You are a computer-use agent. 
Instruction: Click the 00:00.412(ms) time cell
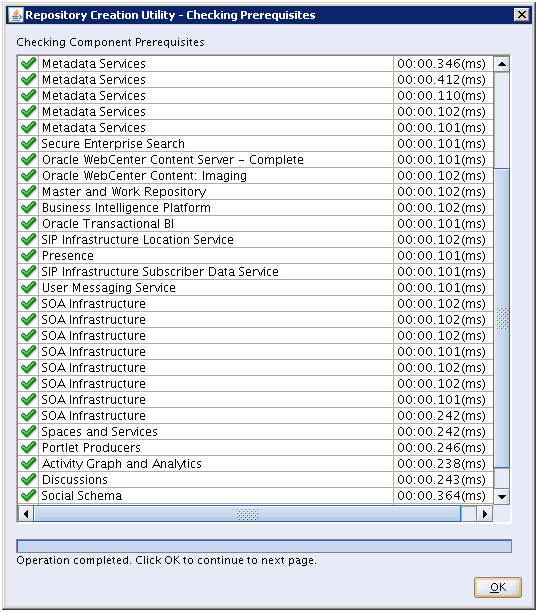click(x=443, y=80)
